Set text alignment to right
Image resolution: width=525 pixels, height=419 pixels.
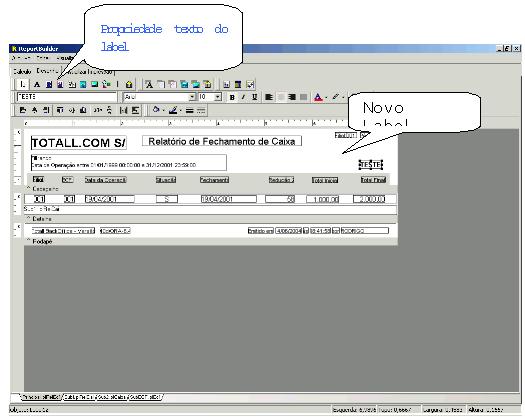pyautogui.click(x=292, y=97)
